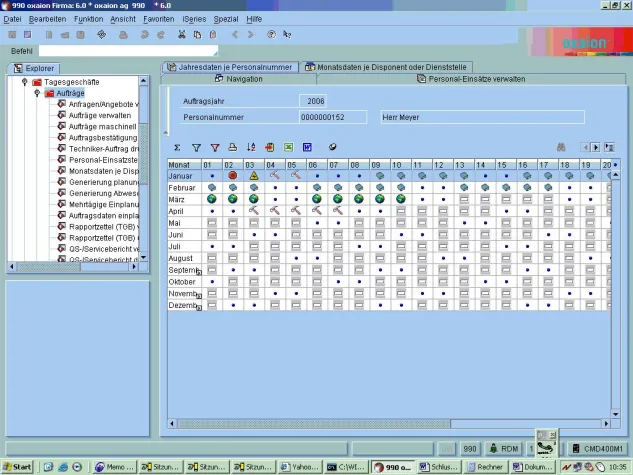Collapse the Tagesgeschäfte tree node
Viewport: 633px width, 475px height.
pos(24,82)
